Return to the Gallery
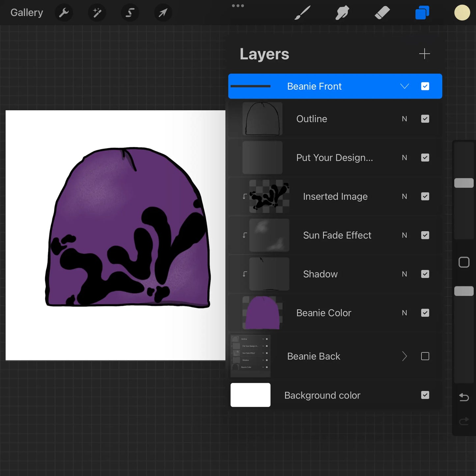The image size is (476, 476). (26, 13)
